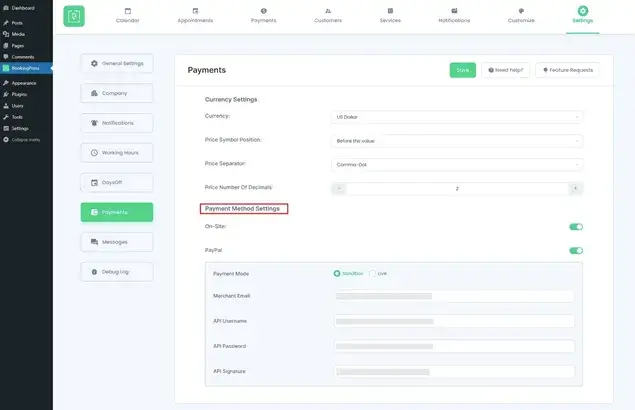This screenshot has height=410, width=635.
Task: Open the Calendar tab icon
Action: click(128, 11)
